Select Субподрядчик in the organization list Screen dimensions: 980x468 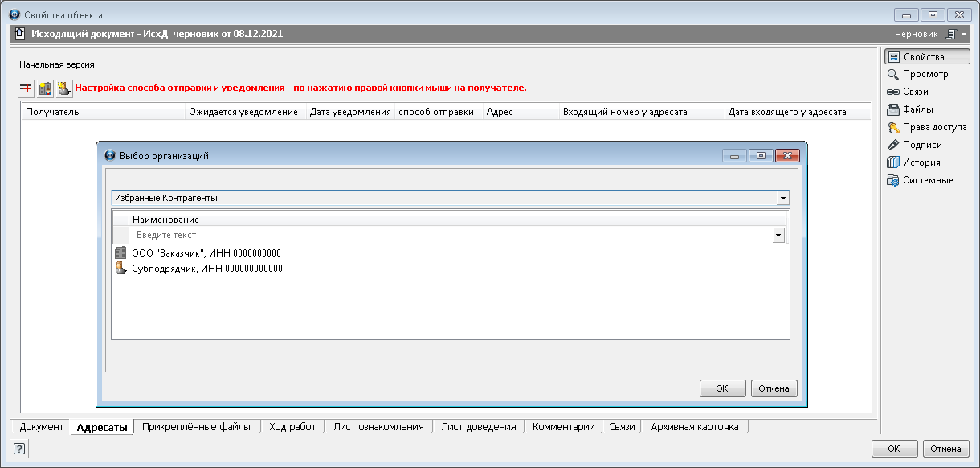coord(206,269)
